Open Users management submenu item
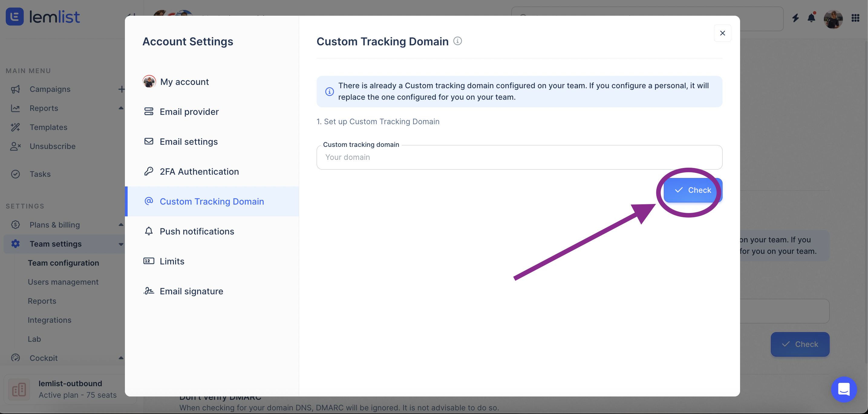Viewport: 868px width, 414px height. click(63, 282)
